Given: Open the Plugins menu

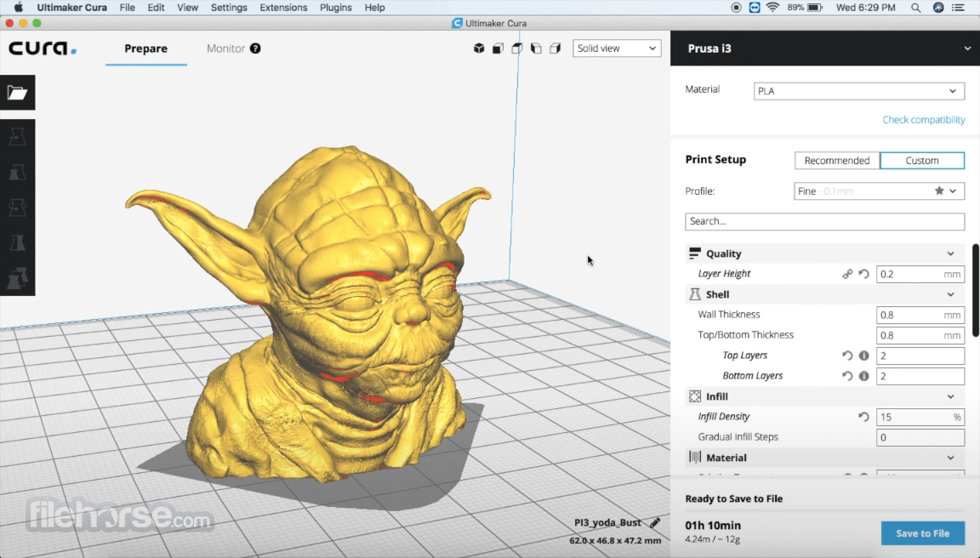Looking at the screenshot, I should coord(335,8).
